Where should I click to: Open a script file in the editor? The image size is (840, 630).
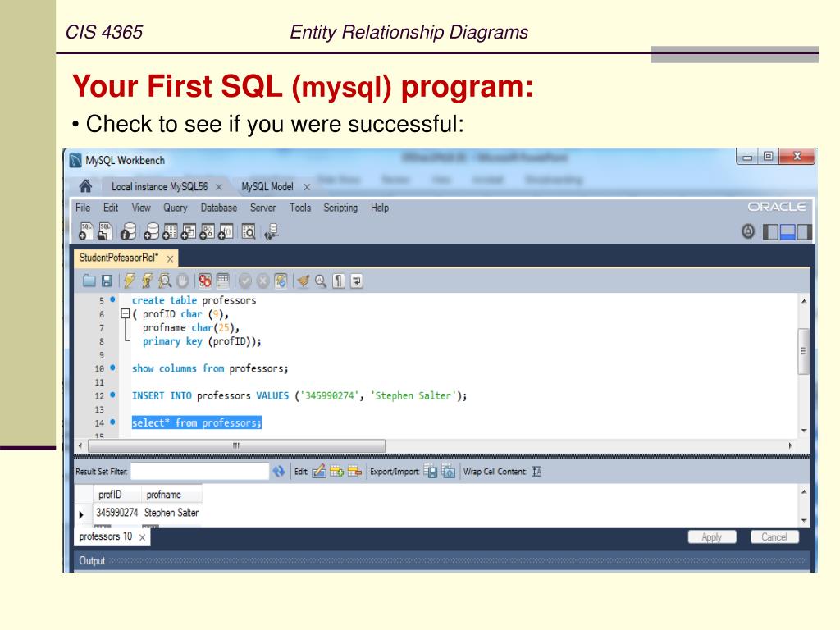tap(89, 281)
